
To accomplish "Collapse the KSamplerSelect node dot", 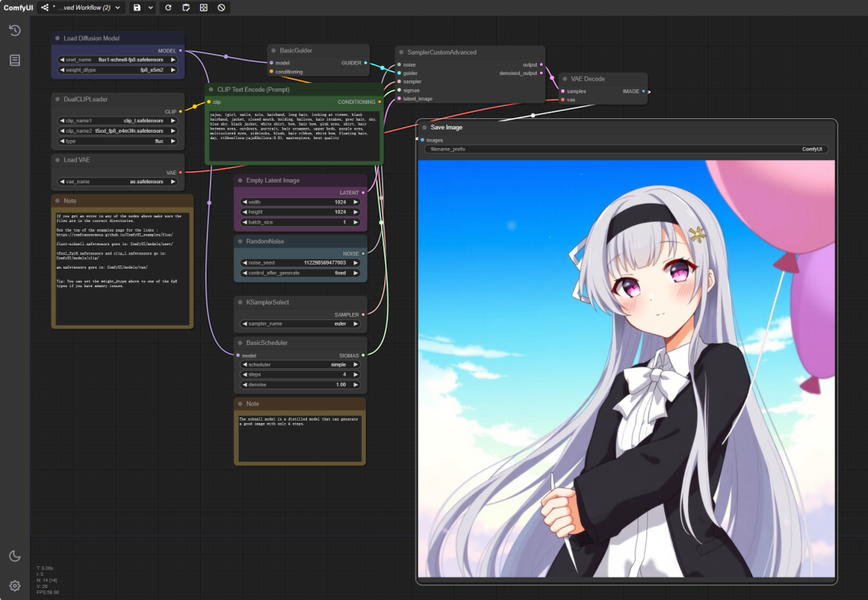I will coord(240,302).
